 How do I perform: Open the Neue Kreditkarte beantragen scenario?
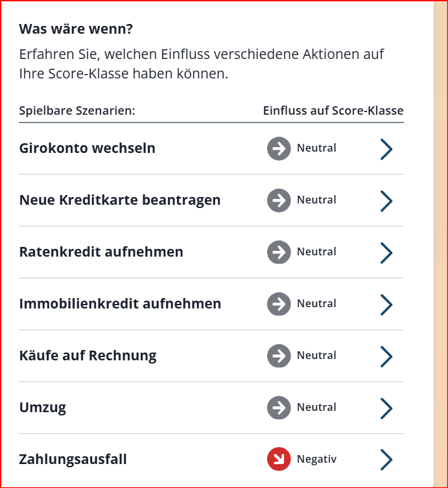(120, 200)
